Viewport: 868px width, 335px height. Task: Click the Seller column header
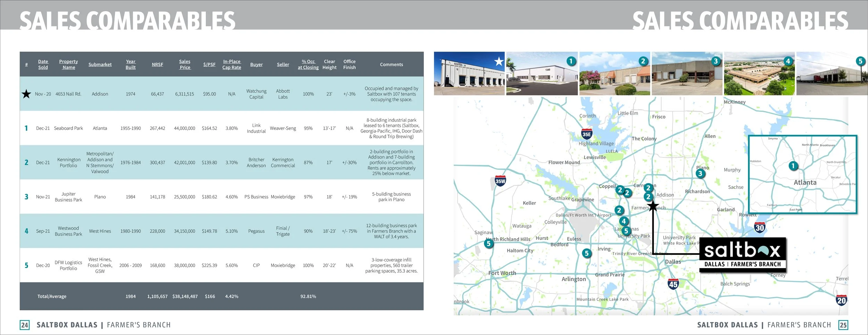(283, 65)
